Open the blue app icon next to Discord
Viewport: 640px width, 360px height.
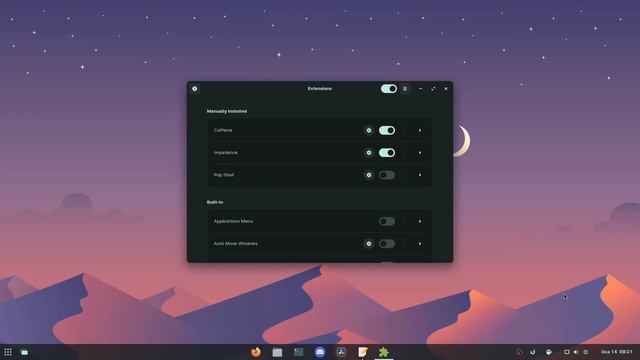341,352
